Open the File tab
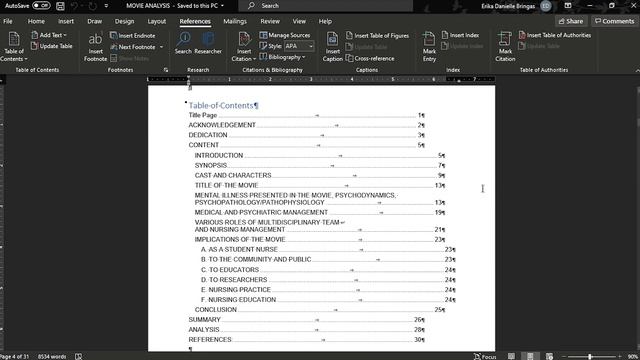Image resolution: width=640 pixels, height=360 pixels. point(8,21)
